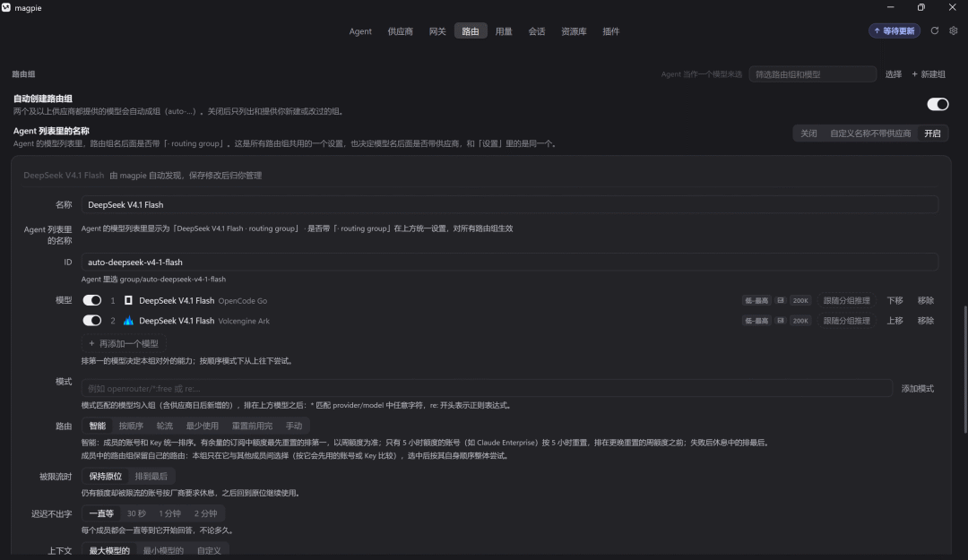
Task: Select 2 分钟 timeout option
Action: point(205,513)
